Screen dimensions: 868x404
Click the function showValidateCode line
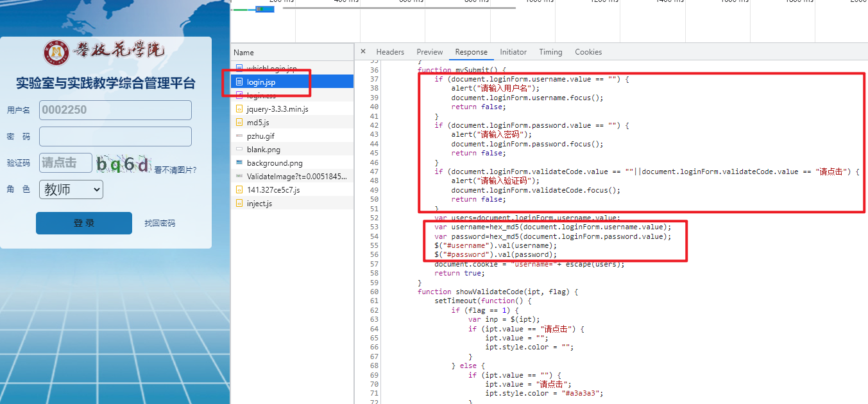tap(498, 292)
